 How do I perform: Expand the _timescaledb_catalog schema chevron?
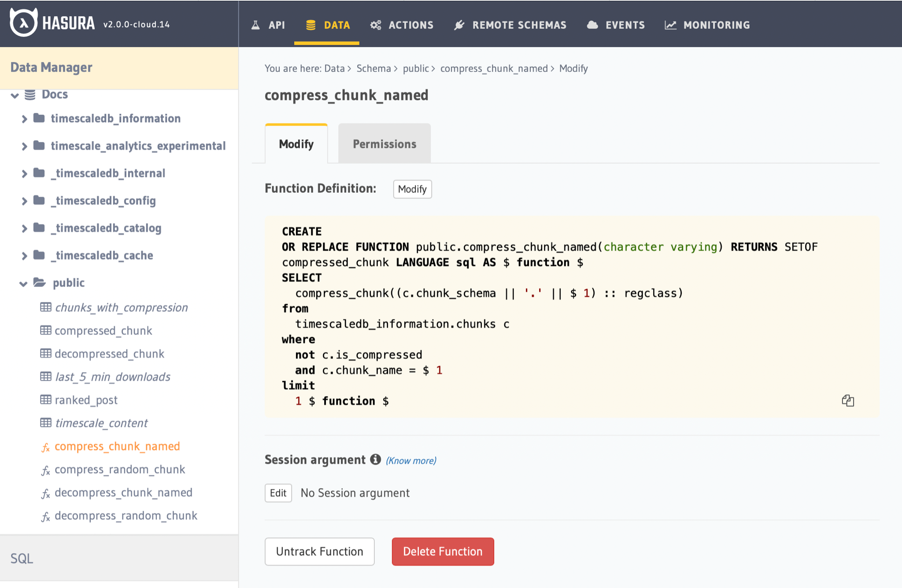(x=25, y=228)
